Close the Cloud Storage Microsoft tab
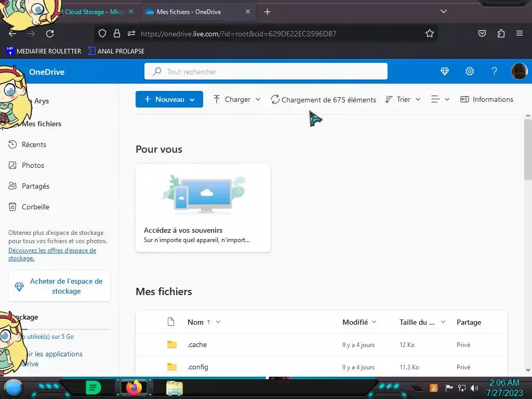The image size is (532, 399). click(131, 11)
